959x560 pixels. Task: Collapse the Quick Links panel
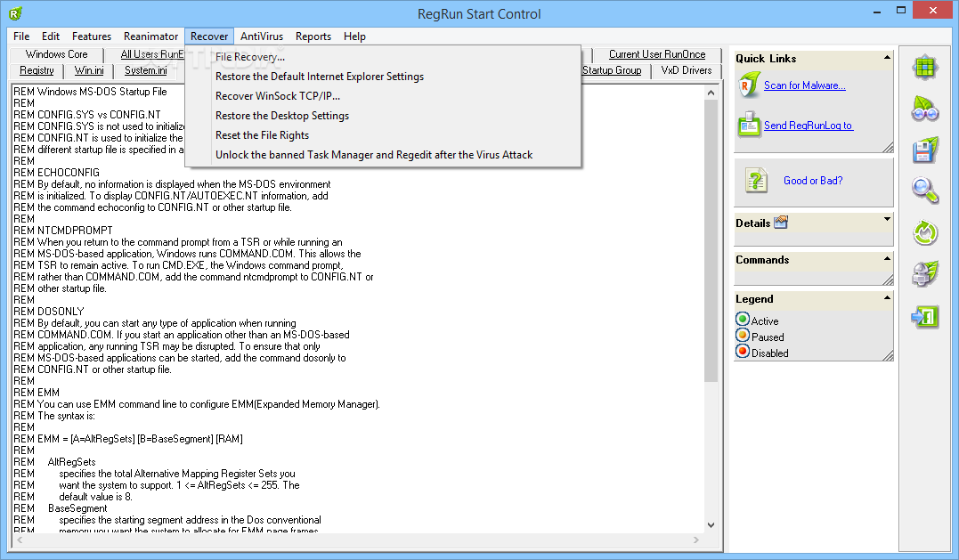tap(887, 58)
